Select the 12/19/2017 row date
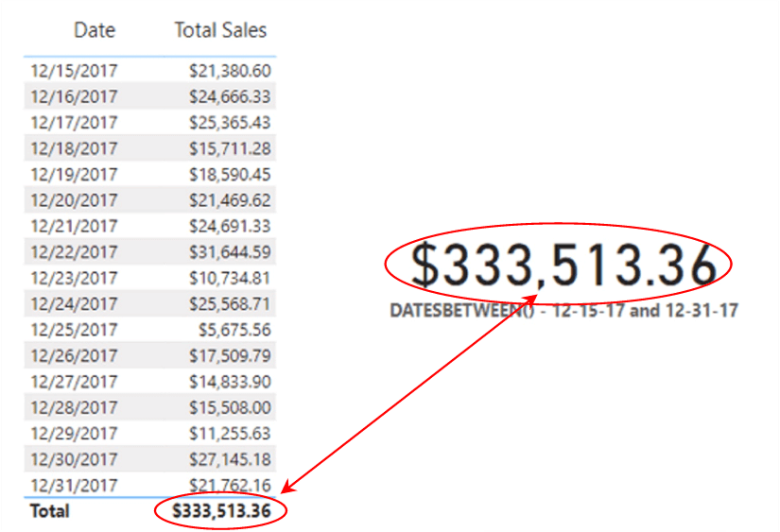The image size is (780, 532). point(74,175)
